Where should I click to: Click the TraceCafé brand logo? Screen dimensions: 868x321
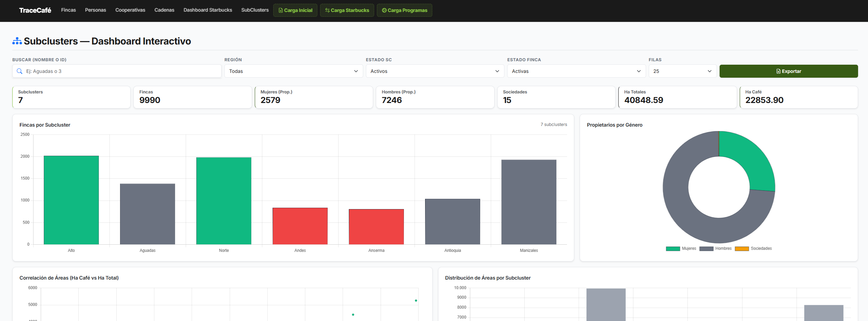(x=35, y=10)
